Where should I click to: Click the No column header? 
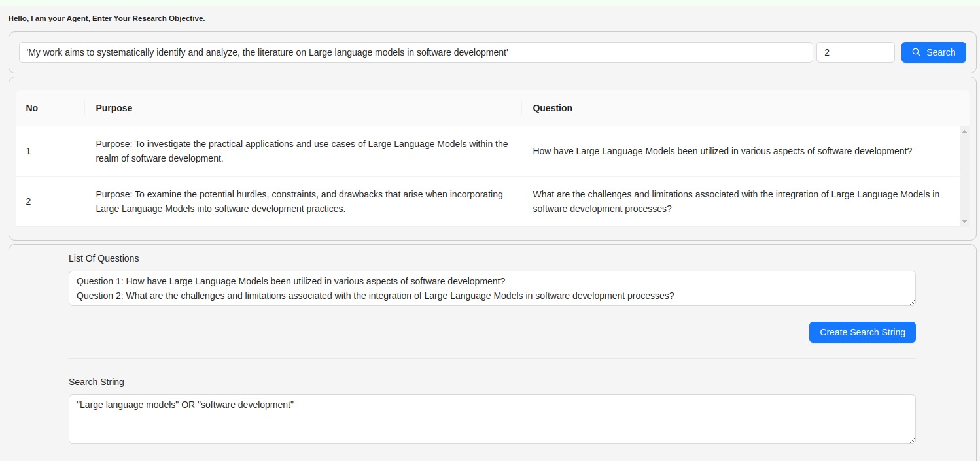click(32, 108)
